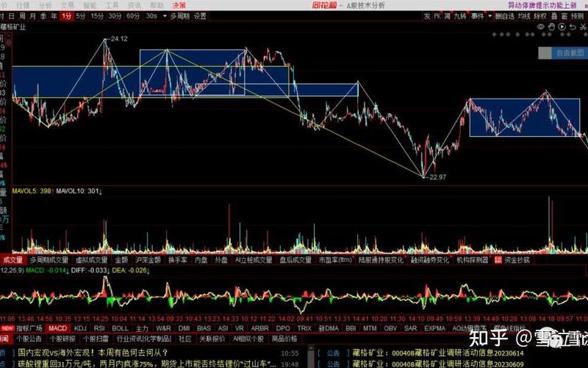The height and width of the screenshot is (368, 588).
Task: Toggle 均线 moving averages display
Action: click(524, 16)
